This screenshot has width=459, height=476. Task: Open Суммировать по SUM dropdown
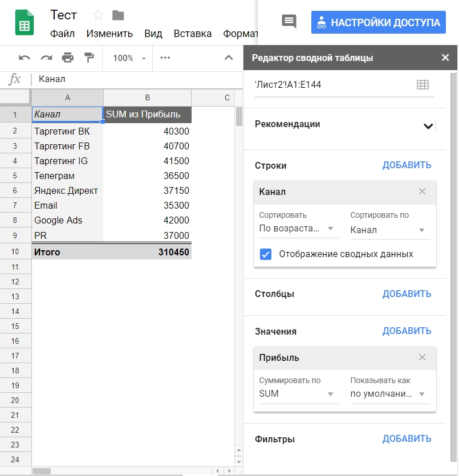pos(299,394)
